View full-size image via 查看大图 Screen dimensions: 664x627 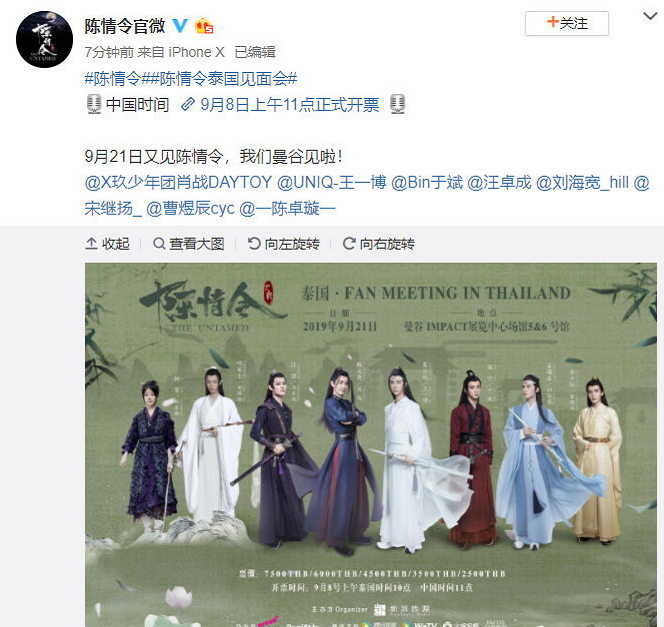coord(188,244)
